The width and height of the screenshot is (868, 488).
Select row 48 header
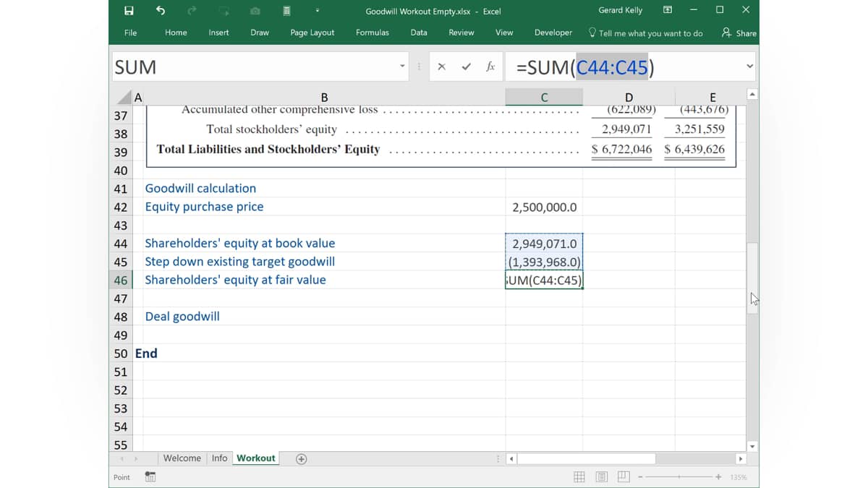click(121, 317)
